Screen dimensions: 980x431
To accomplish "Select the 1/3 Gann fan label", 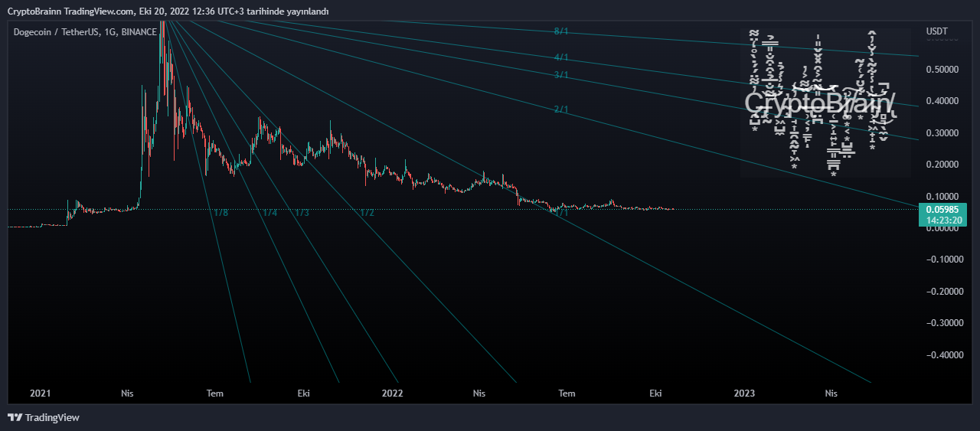I will pos(302,213).
